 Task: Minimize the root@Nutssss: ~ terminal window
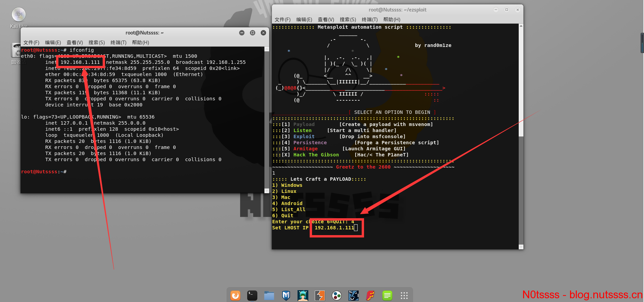tap(242, 33)
